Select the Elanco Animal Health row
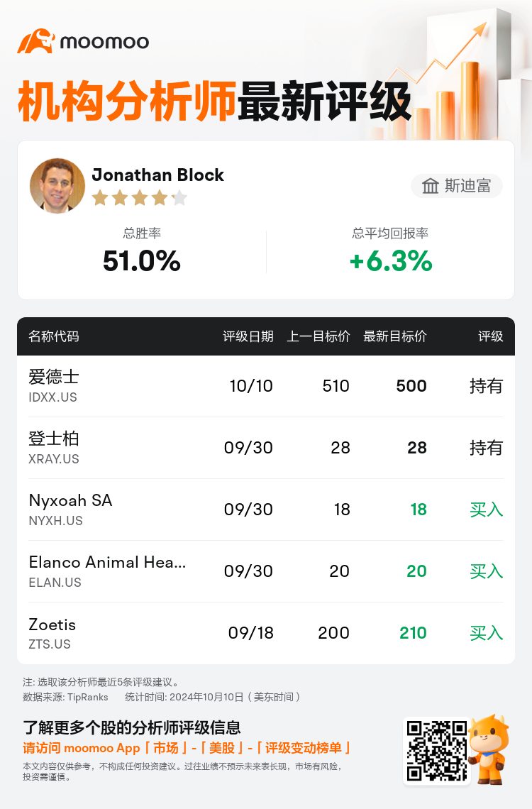This screenshot has height=809, width=532. (x=266, y=571)
